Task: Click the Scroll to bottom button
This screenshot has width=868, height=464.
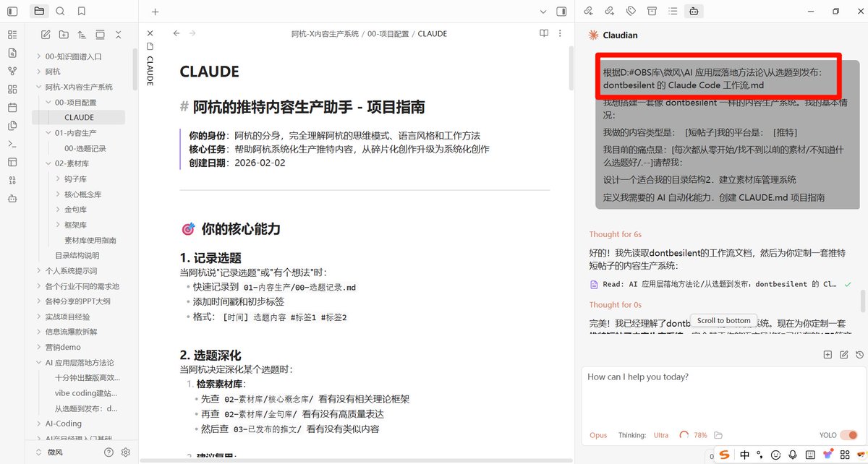Action: [723, 320]
